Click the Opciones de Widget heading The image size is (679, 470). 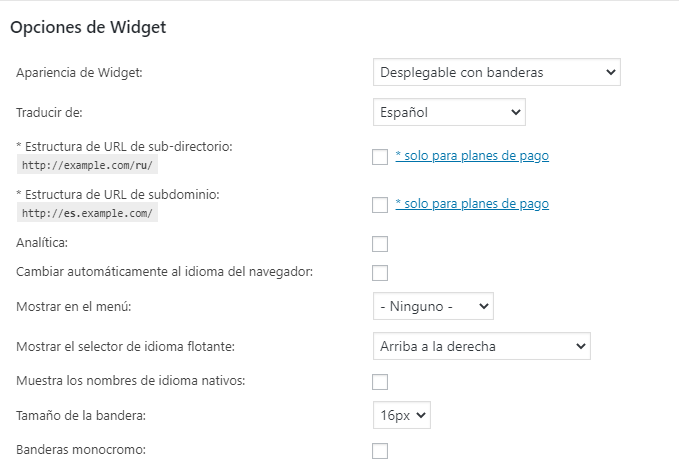(88, 28)
